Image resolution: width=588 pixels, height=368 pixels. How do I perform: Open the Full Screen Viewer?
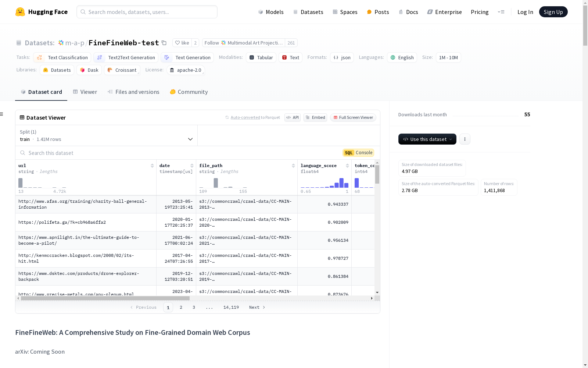[353, 117]
